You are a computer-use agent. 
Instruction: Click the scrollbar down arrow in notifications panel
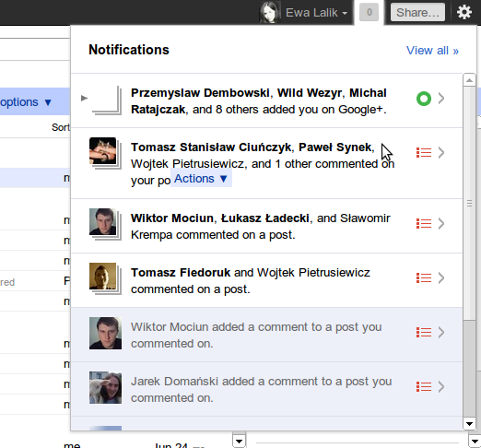pos(469,424)
